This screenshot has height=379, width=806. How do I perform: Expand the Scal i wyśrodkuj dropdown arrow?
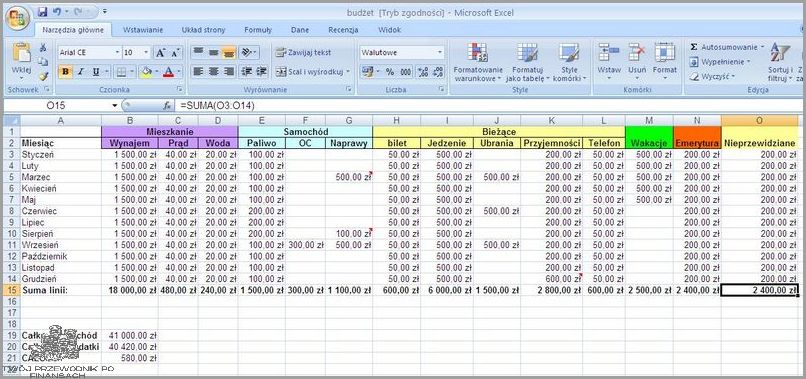coord(347,71)
